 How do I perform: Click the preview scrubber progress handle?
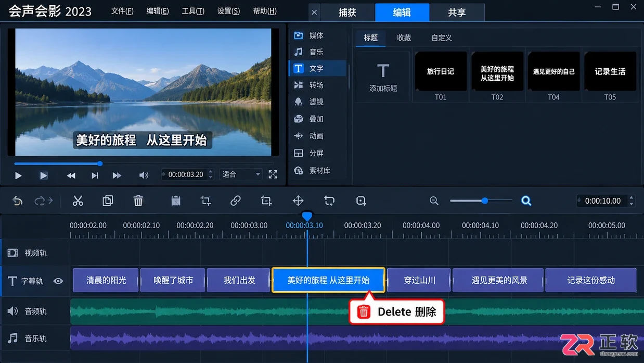point(100,164)
